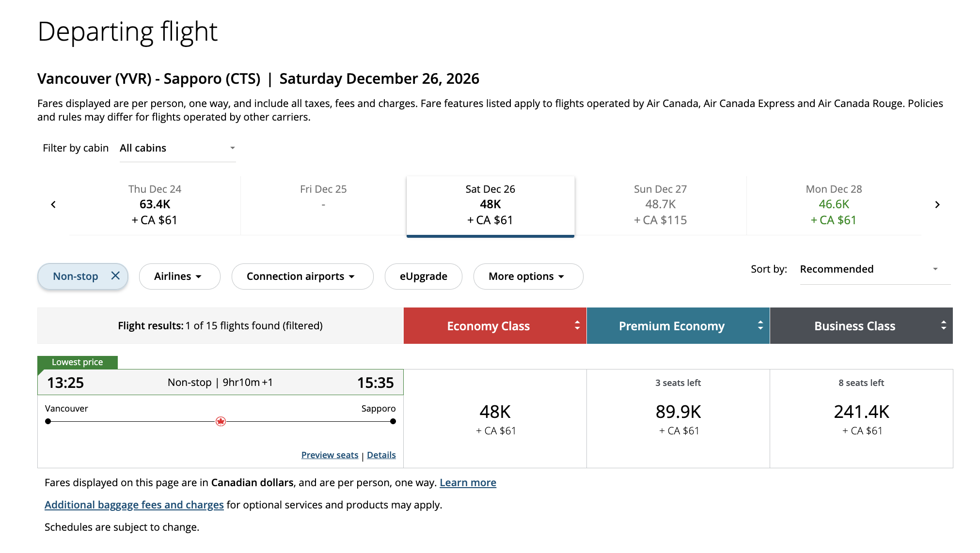View flight Details

381,454
